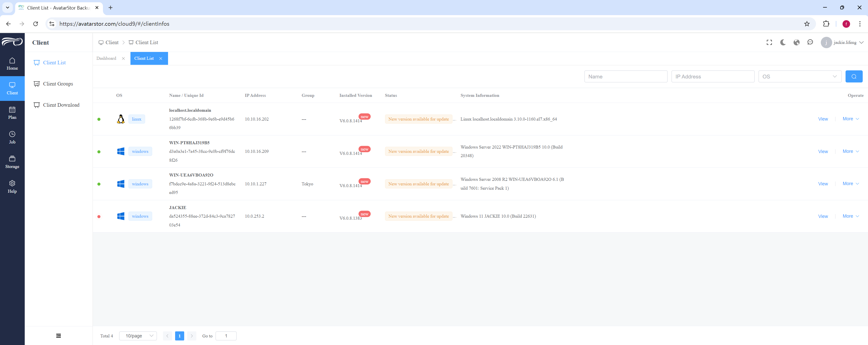The image size is (868, 345).
Task: Click the AvatarStor logo
Action: (12, 42)
